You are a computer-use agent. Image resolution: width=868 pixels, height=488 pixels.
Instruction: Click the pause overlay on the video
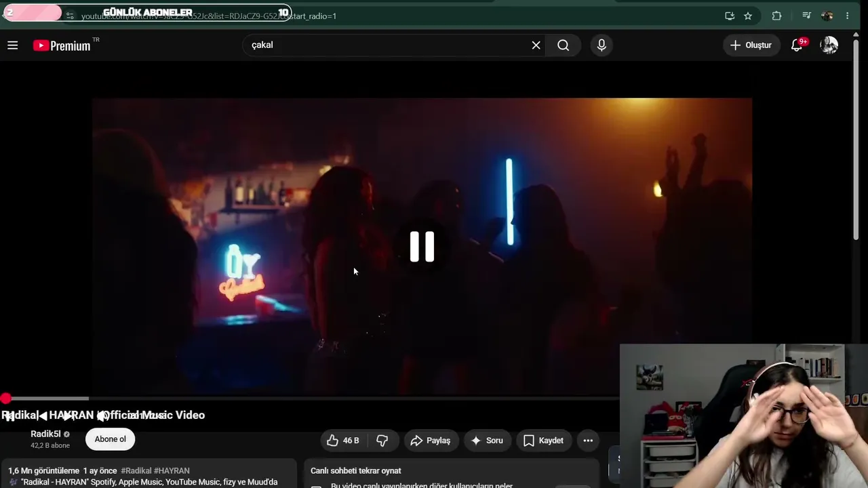(422, 247)
